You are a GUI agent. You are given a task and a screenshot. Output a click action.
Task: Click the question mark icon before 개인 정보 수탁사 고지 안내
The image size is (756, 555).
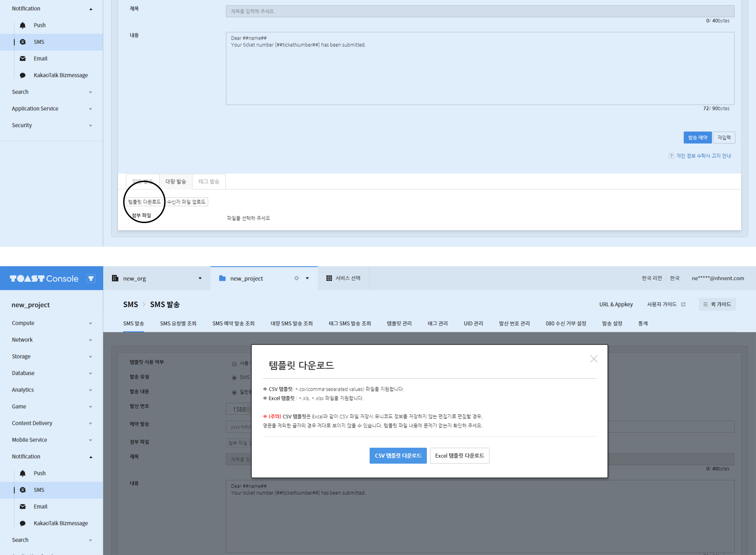[671, 156]
